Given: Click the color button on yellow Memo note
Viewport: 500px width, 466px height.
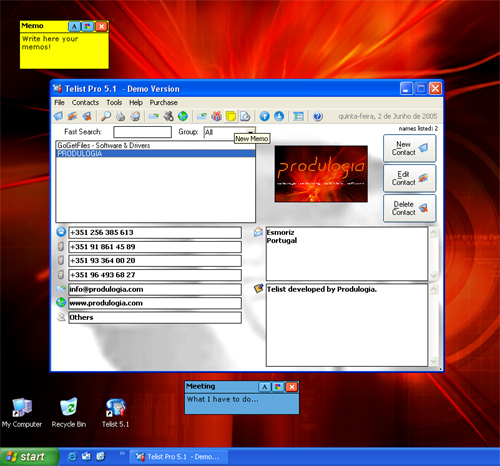Looking at the screenshot, I should point(88,26).
